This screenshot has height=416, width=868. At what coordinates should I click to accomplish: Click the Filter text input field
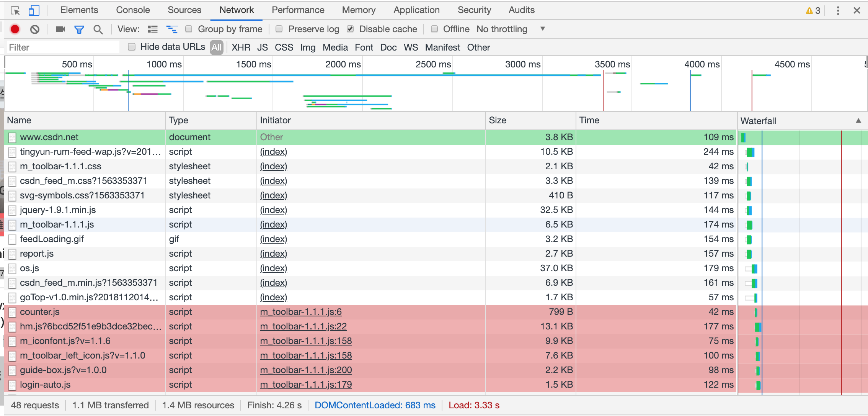(63, 47)
